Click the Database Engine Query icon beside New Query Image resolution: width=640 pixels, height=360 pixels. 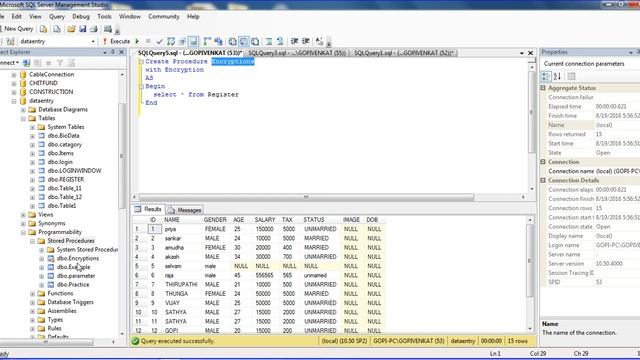click(43, 29)
